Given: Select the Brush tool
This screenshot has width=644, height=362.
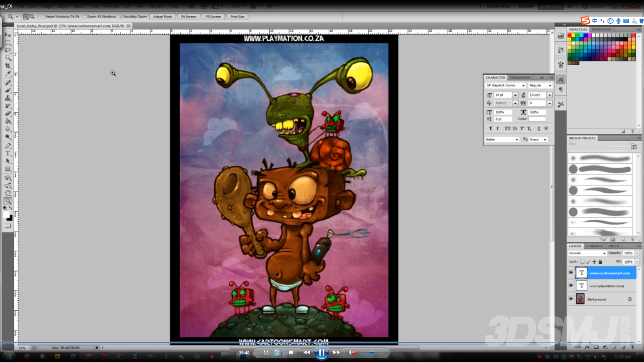Looking at the screenshot, I should pyautogui.click(x=8, y=90).
